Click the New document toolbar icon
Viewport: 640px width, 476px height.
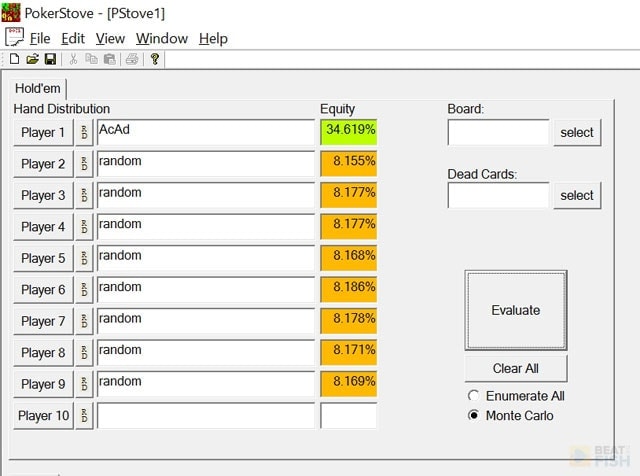tap(14, 59)
